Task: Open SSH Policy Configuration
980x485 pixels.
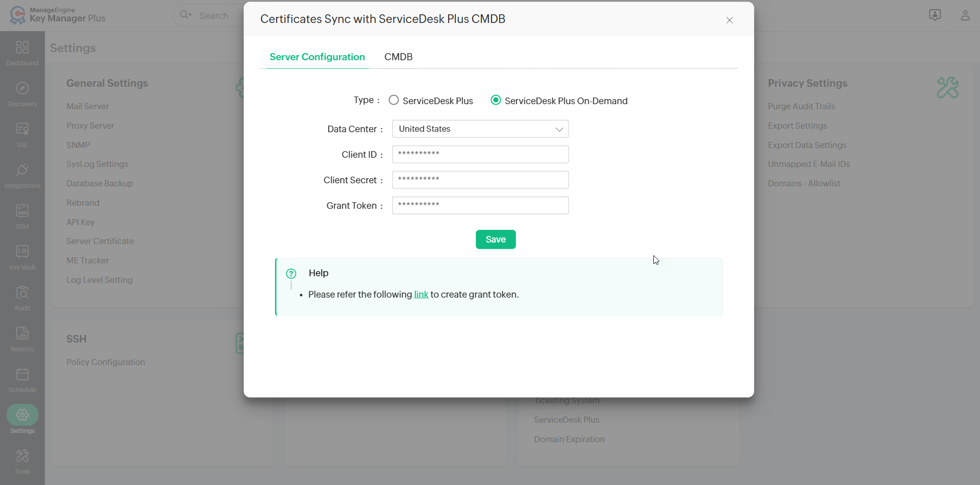Action: (106, 362)
